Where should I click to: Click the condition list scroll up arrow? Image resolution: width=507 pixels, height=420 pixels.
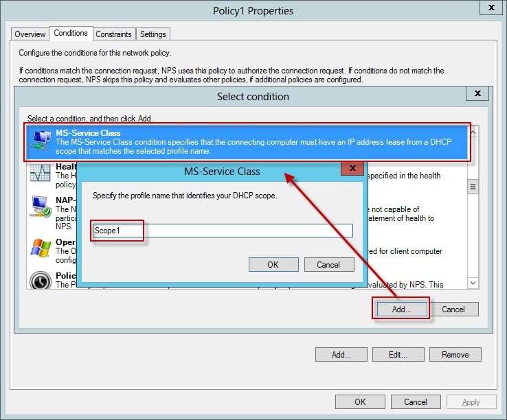tap(473, 132)
